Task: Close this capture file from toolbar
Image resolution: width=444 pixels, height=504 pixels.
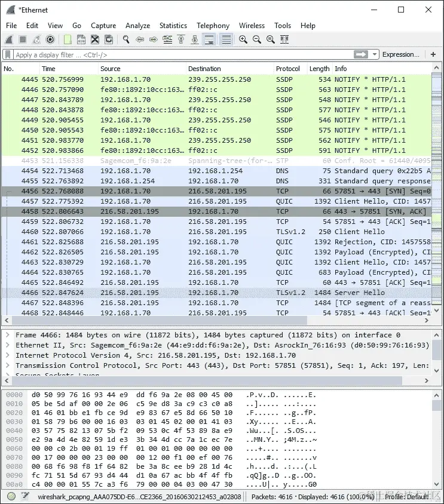Action: point(95,39)
